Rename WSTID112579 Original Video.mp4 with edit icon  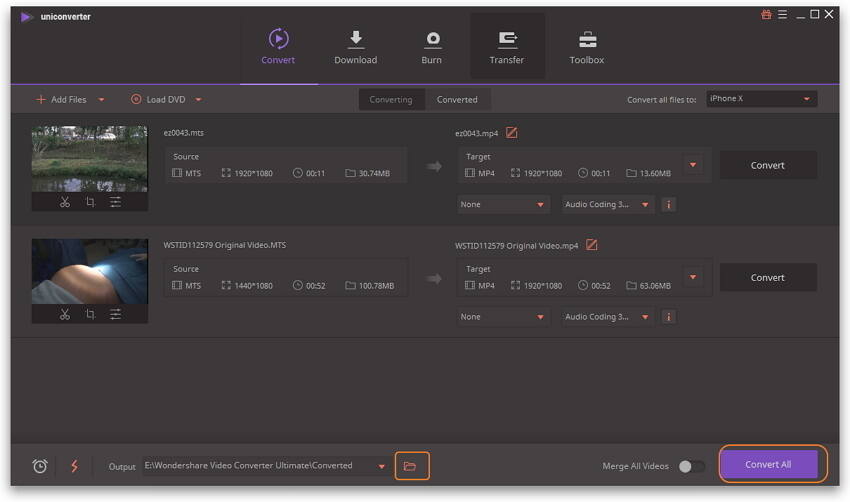[592, 245]
